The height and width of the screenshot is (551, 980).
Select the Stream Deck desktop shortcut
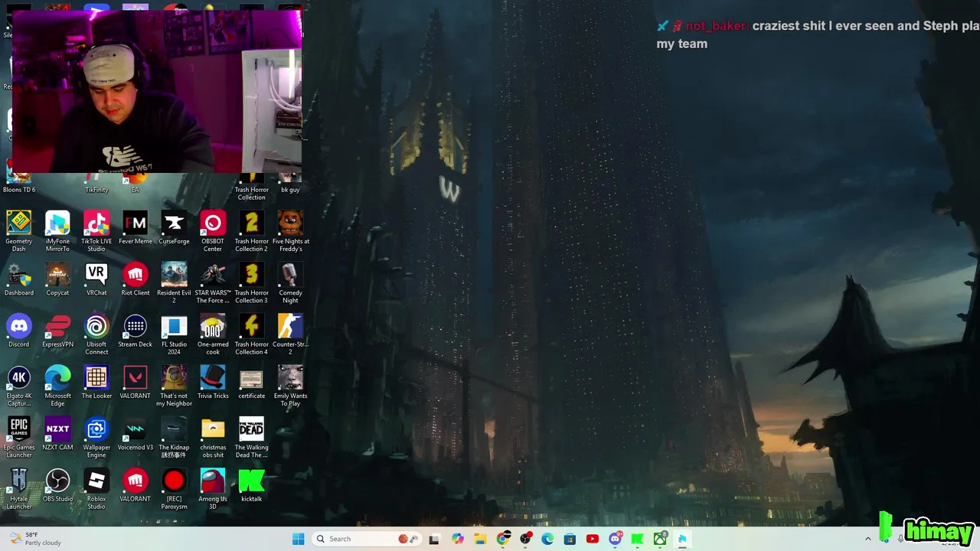[x=136, y=331]
